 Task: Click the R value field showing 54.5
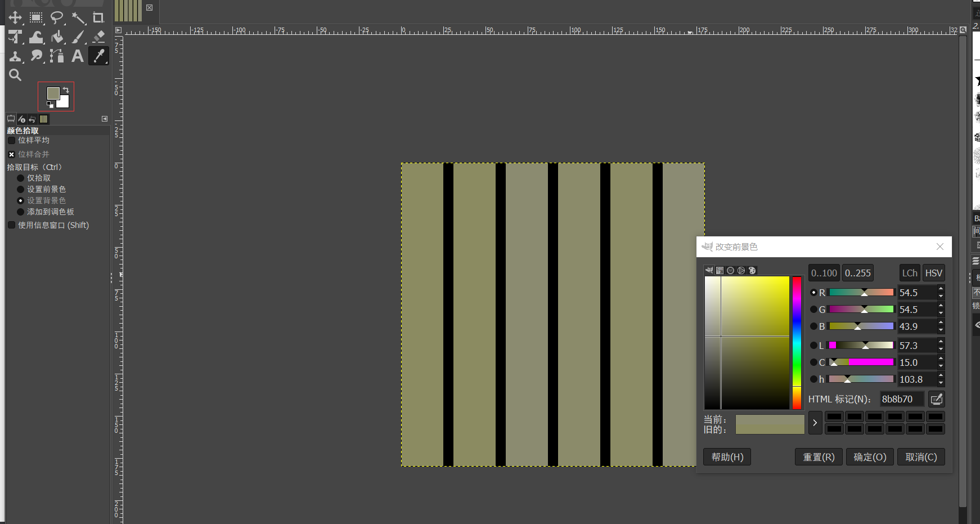(916, 293)
